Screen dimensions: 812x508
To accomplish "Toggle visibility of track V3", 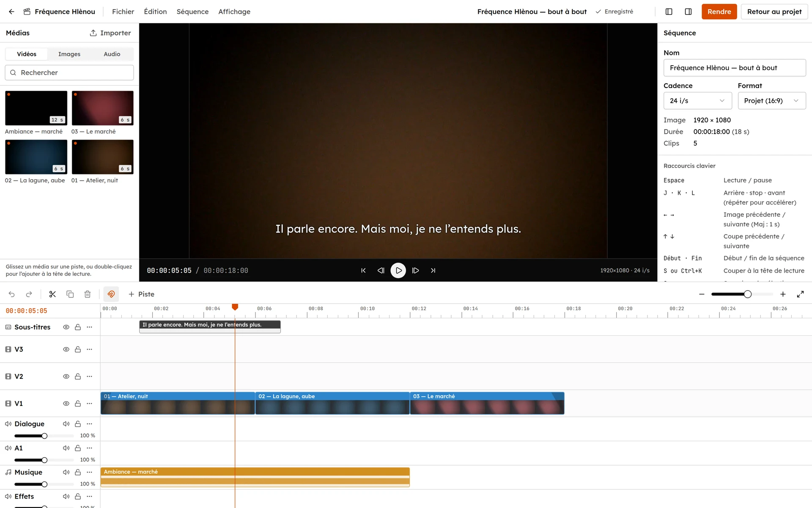I will tap(66, 350).
